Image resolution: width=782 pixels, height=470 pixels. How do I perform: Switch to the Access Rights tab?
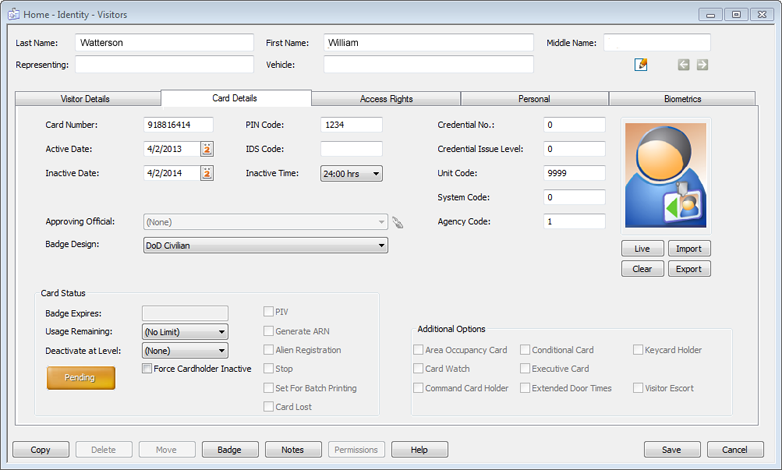(x=386, y=99)
